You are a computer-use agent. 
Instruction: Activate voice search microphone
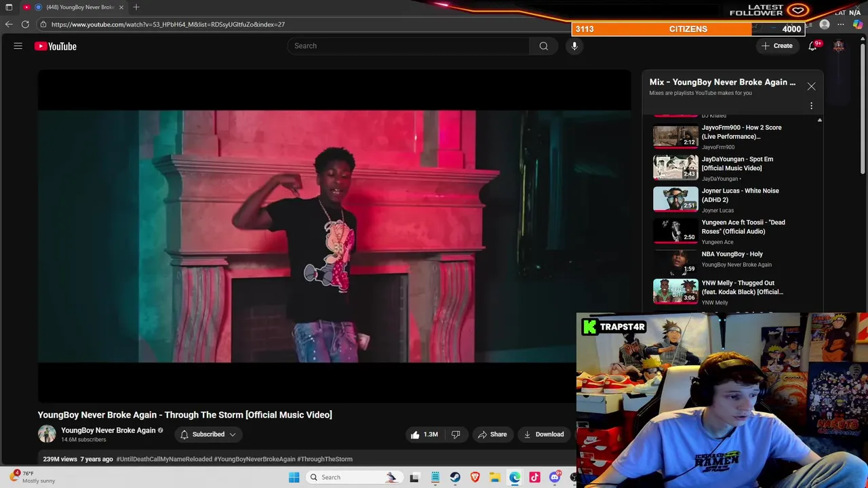[x=574, y=46]
